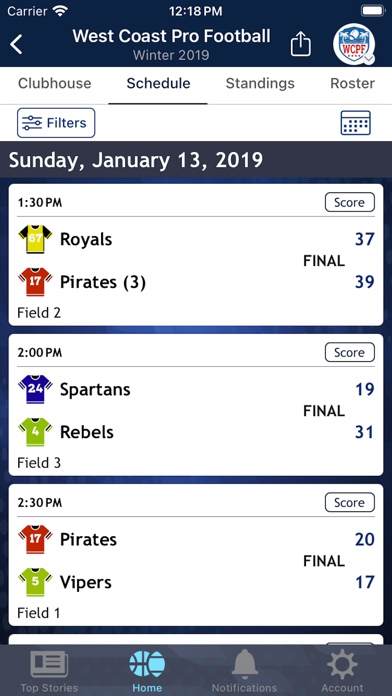Select the blue Spartans jersey icon
Image resolution: width=392 pixels, height=696 pixels.
click(35, 389)
